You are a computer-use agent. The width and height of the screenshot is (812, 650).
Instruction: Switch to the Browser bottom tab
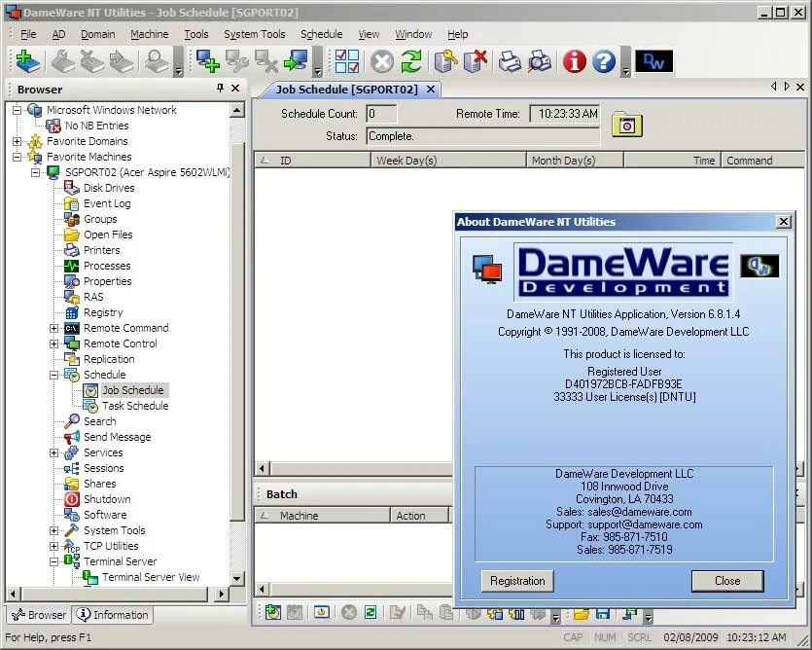coord(39,615)
